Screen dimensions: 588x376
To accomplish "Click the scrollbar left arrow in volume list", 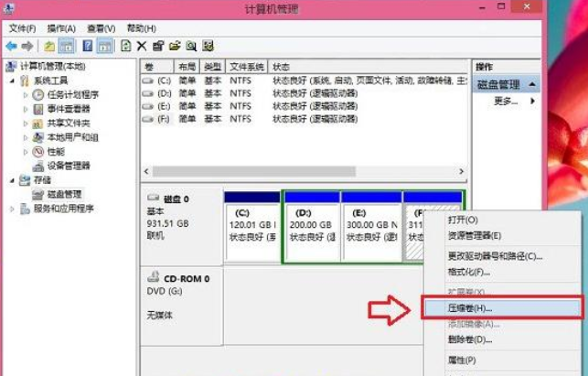I will (x=146, y=171).
